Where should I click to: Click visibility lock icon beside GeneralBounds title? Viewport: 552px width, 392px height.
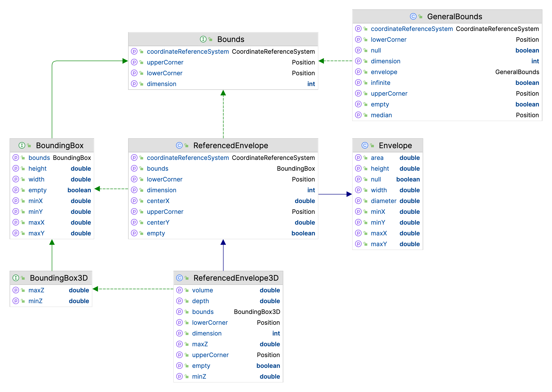(x=420, y=16)
